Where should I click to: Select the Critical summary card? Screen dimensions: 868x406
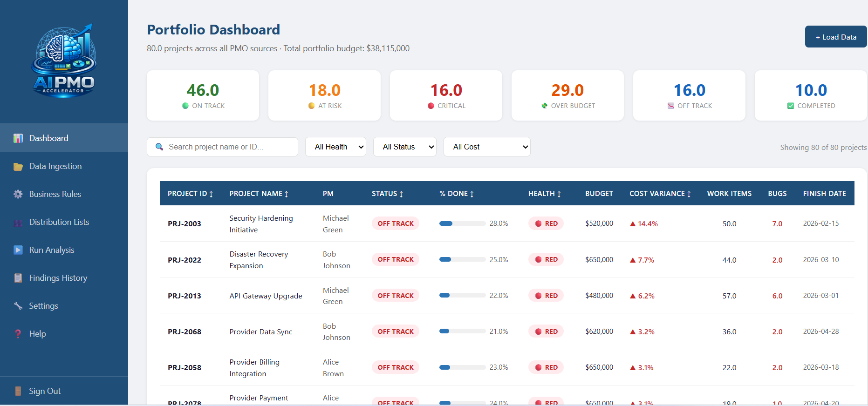[x=446, y=95]
